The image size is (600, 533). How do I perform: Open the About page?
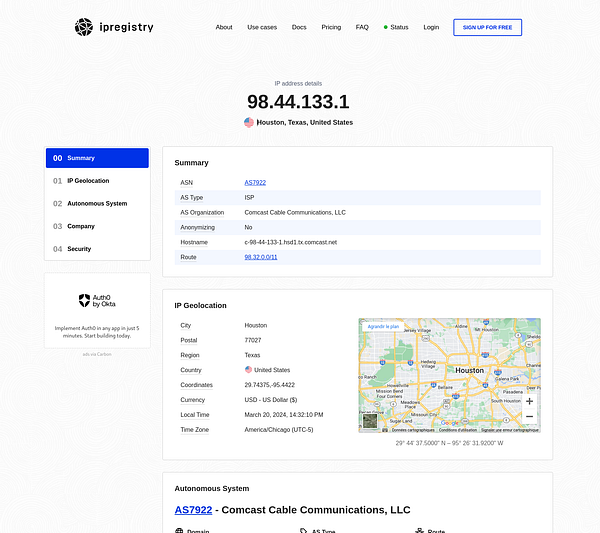(224, 27)
